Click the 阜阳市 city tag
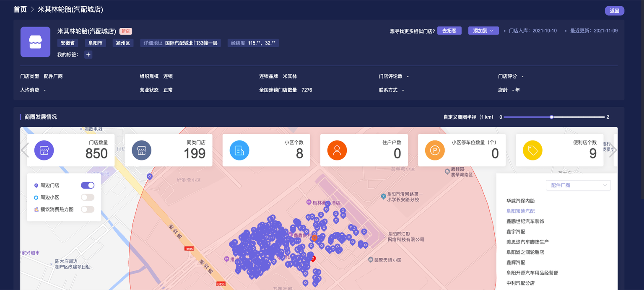644x290 pixels. pos(95,43)
